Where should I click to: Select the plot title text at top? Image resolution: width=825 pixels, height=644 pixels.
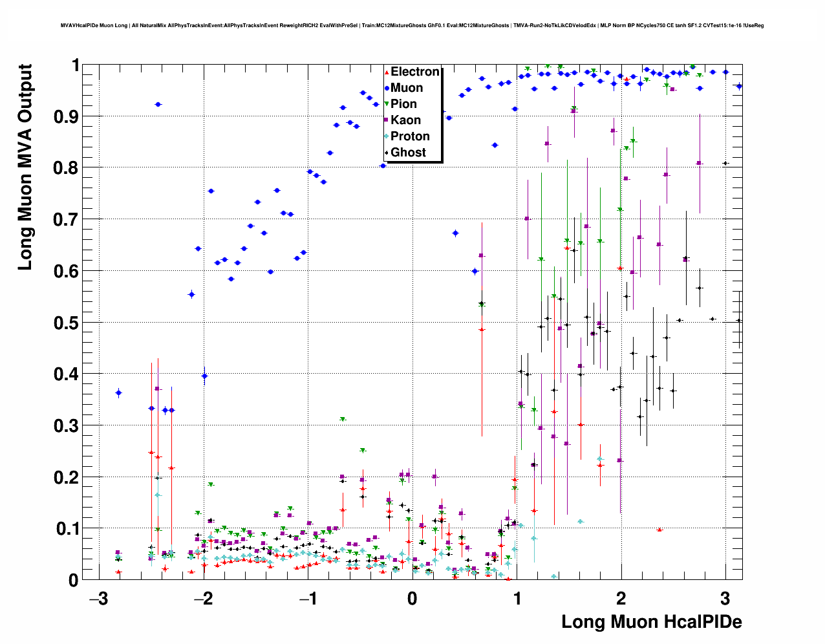point(412,26)
